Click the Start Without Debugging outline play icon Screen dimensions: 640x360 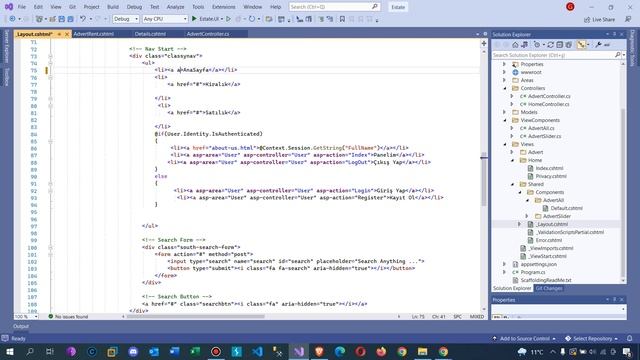coord(228,19)
